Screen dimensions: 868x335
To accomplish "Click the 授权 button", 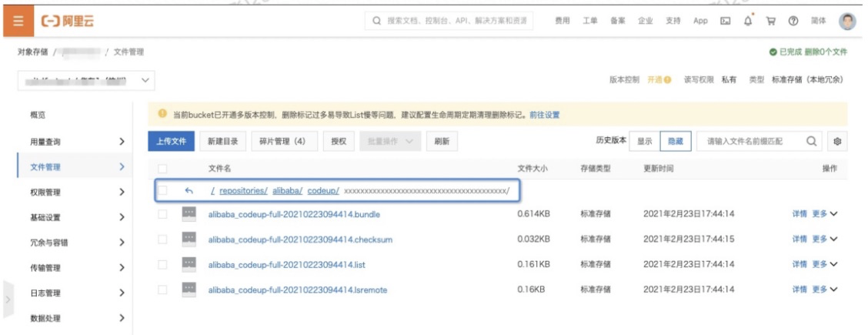I will [x=339, y=141].
